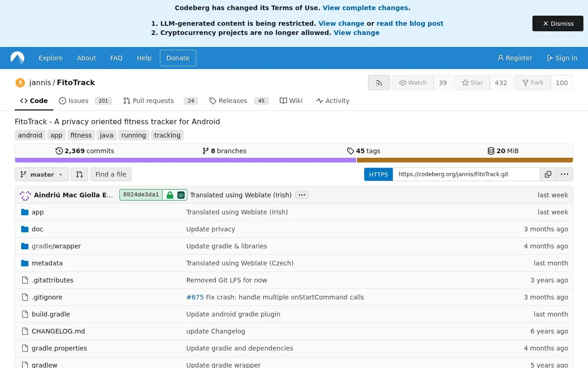588x368 pixels.
Task: Open the FAQ navigation item
Action: point(116,58)
